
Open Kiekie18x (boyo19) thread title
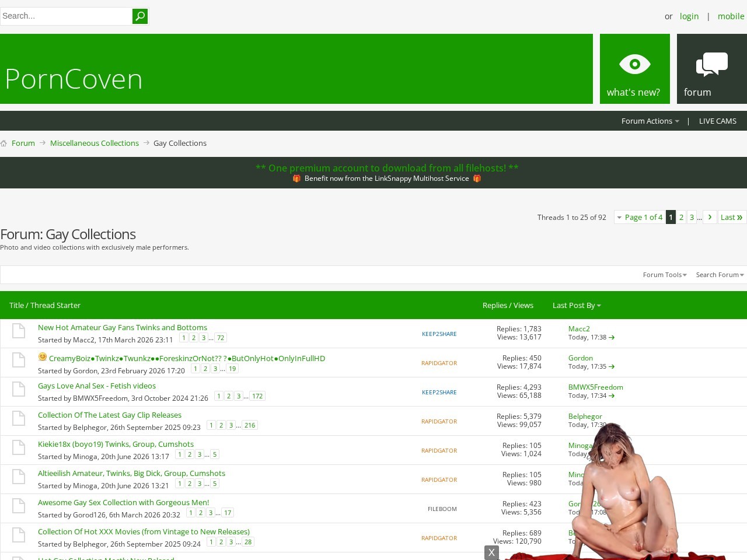[116, 444]
